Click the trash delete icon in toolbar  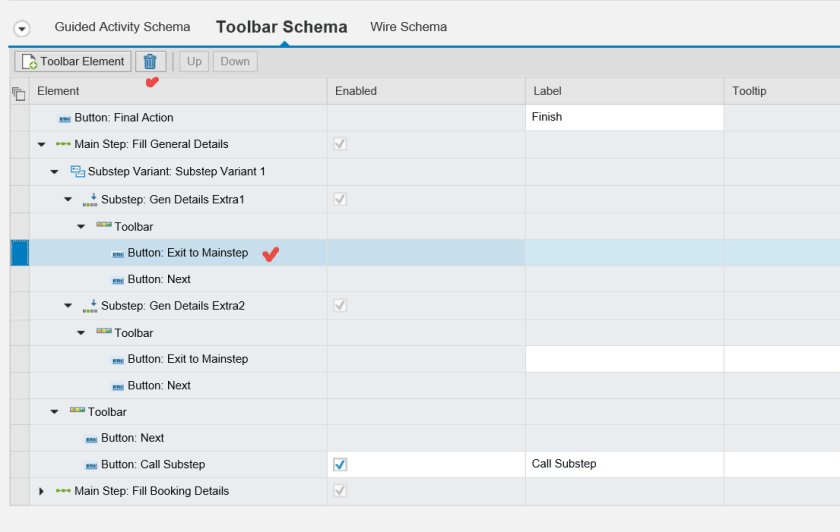(x=150, y=62)
